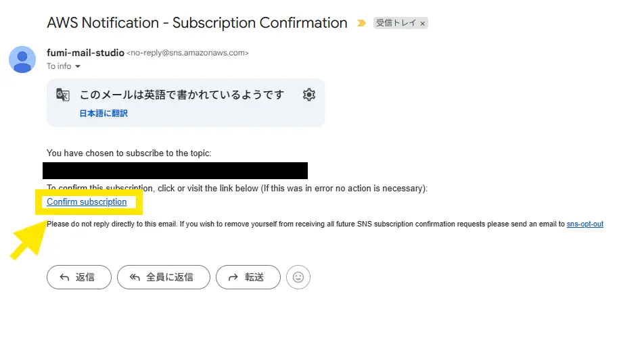Click the email subject title text
Viewport: 644px width, 338px height.
[197, 22]
